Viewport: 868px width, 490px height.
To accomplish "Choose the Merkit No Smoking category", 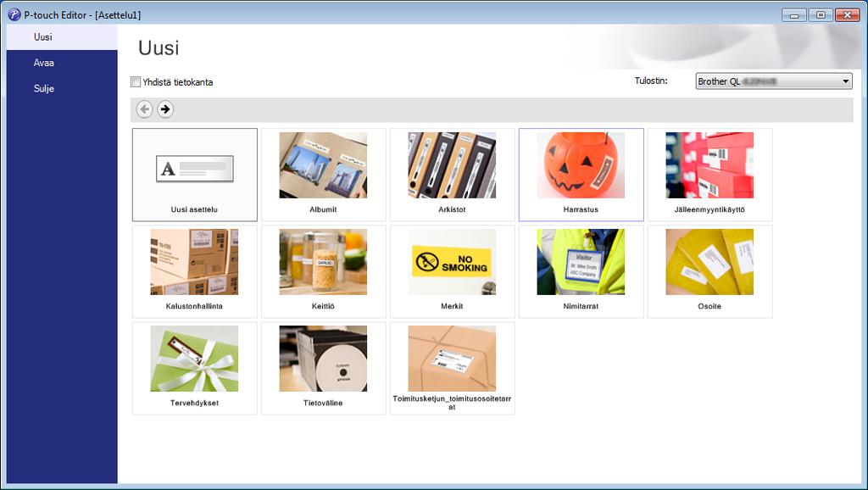I will point(453,271).
